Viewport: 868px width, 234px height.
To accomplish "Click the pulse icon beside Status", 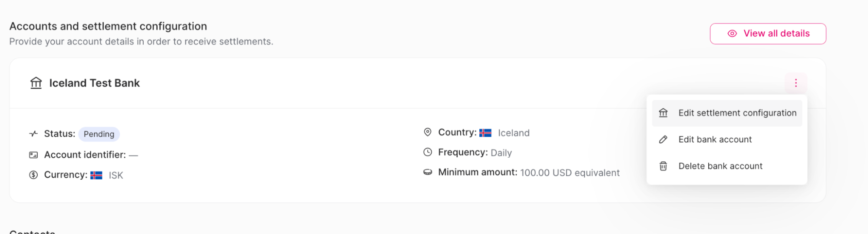I will click(x=33, y=134).
